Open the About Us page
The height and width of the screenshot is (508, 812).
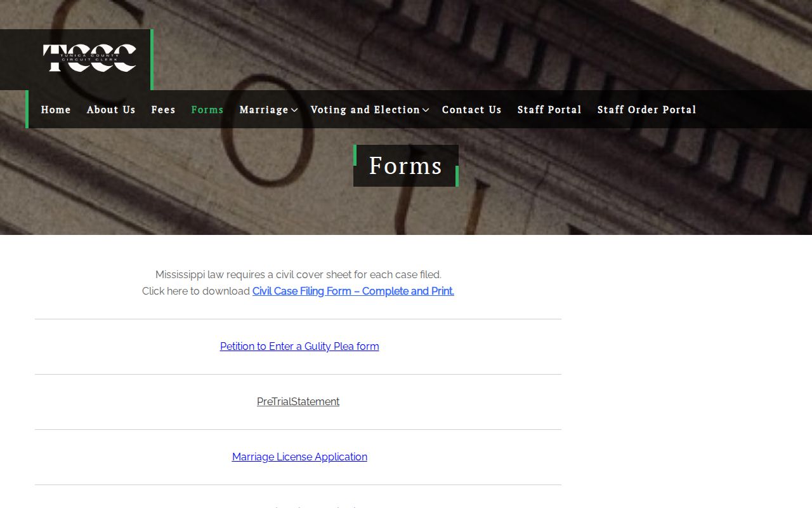point(111,110)
